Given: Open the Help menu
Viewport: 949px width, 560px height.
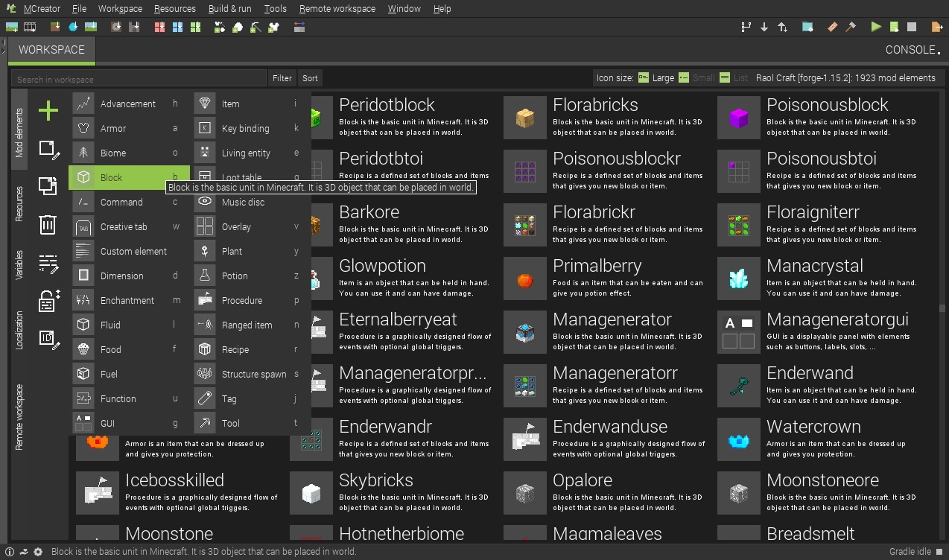Looking at the screenshot, I should pyautogui.click(x=442, y=9).
